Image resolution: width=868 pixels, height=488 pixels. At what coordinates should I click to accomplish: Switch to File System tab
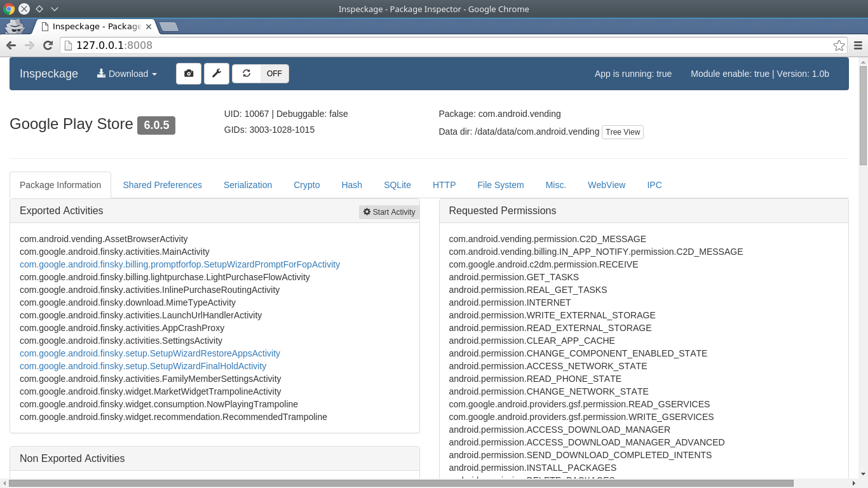pos(501,185)
